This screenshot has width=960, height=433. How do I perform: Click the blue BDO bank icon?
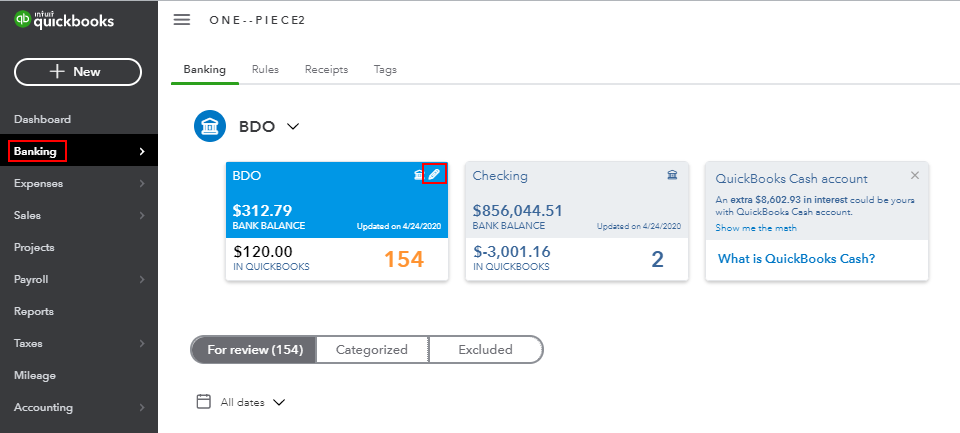pos(211,127)
